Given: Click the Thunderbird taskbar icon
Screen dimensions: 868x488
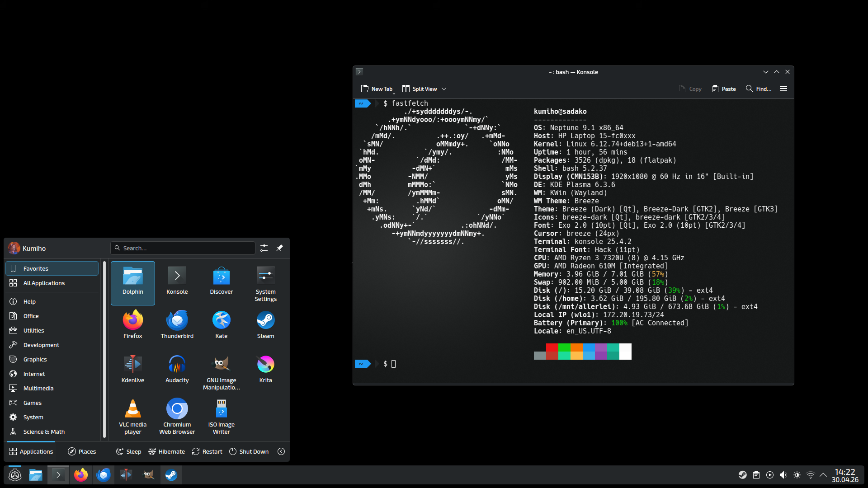Looking at the screenshot, I should click(x=104, y=475).
